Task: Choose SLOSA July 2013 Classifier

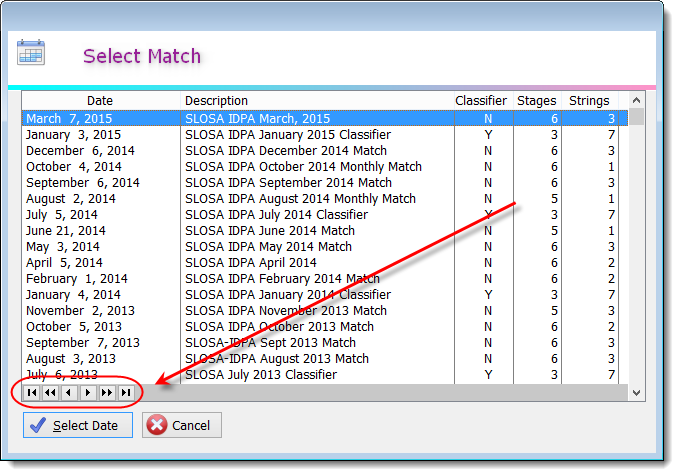Action: point(261,375)
